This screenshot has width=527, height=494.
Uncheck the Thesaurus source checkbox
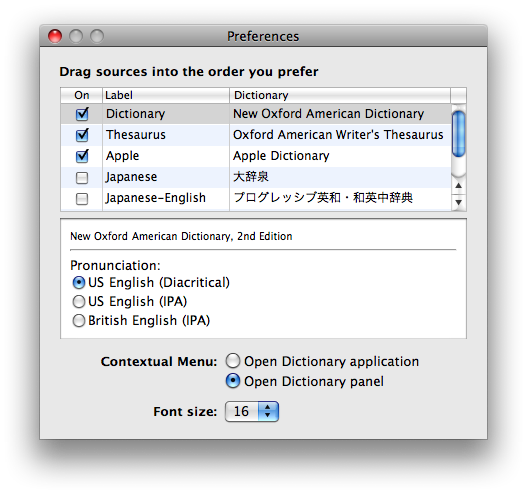coord(82,135)
